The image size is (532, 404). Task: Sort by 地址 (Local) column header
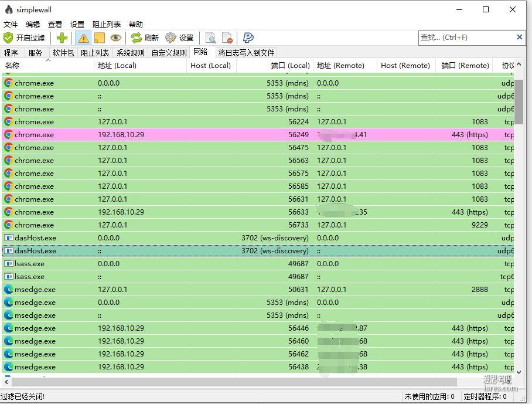point(140,66)
